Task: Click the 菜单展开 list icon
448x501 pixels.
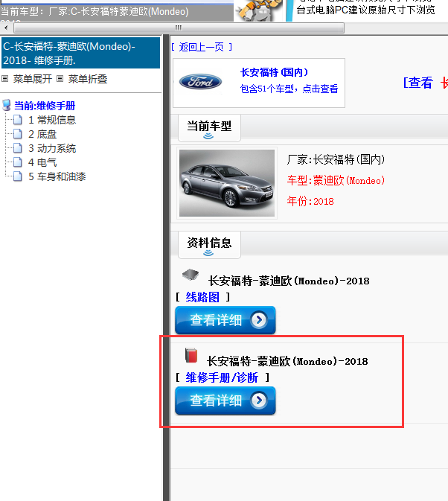Action: [x=4, y=79]
